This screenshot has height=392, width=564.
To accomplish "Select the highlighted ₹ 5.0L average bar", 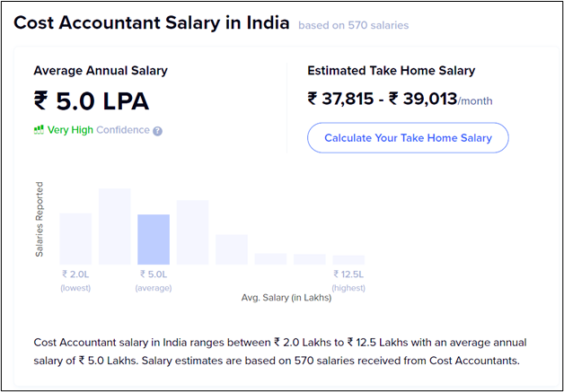I will (x=154, y=240).
